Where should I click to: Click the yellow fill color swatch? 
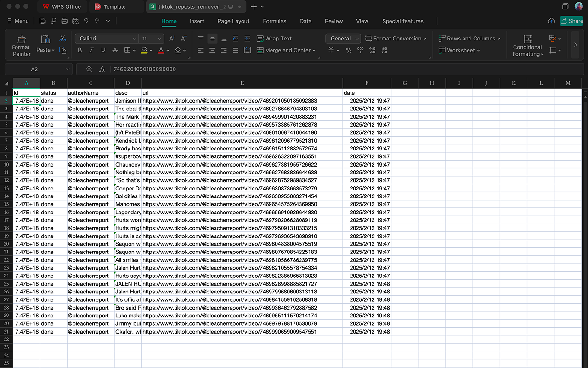coord(144,51)
